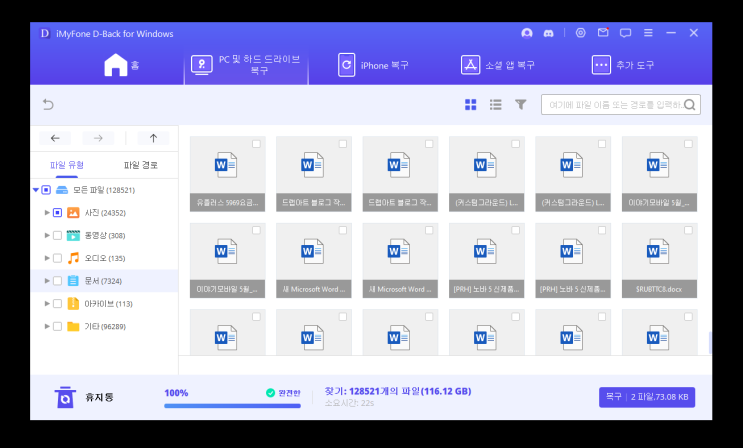Switch to list view layout
The width and height of the screenshot is (743, 448).
(496, 105)
